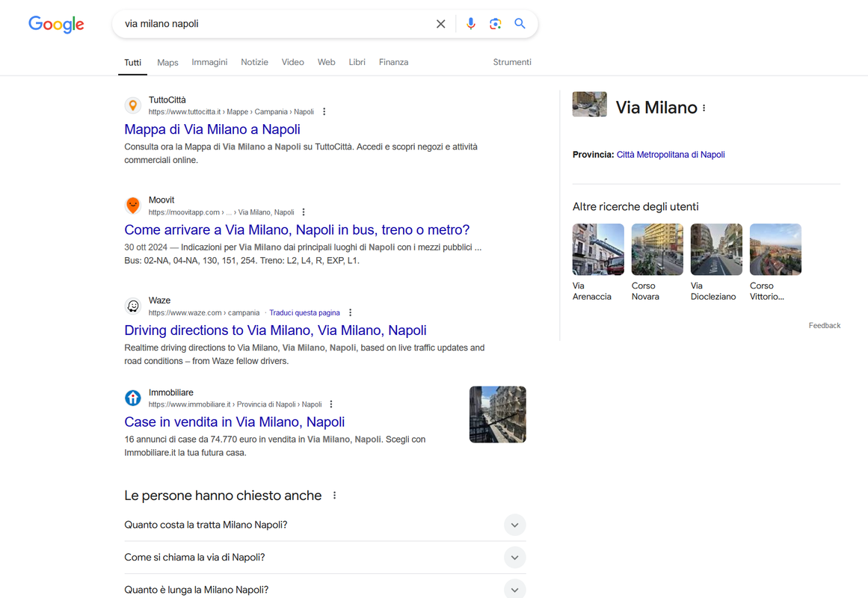Click the Altre ricerche degli utenti heading
The image size is (868, 598).
tap(635, 206)
